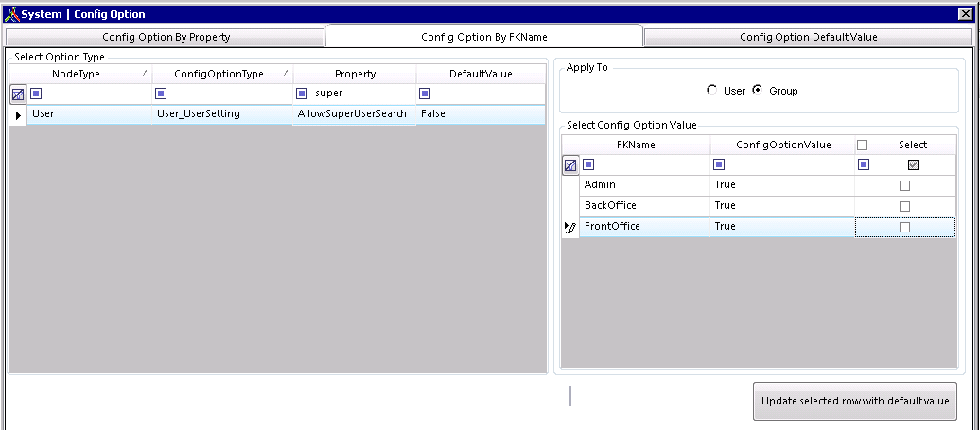Check the Select box for BackOffice

coord(904,207)
